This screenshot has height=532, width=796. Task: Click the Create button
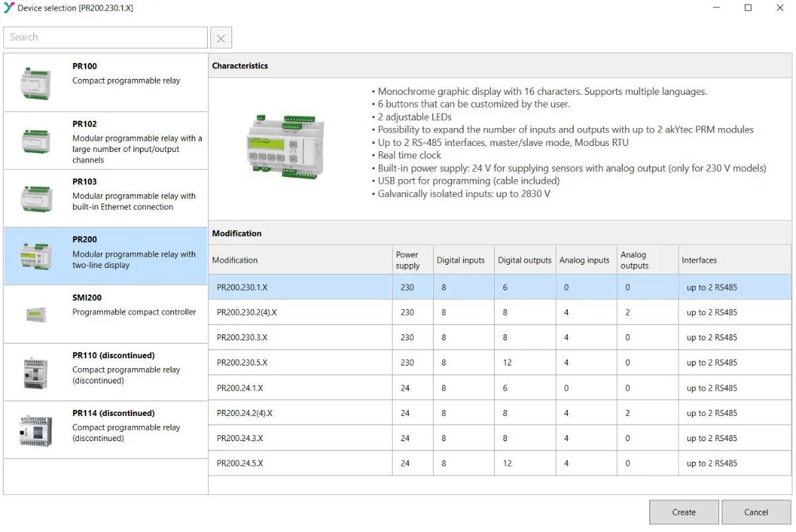pyautogui.click(x=683, y=512)
